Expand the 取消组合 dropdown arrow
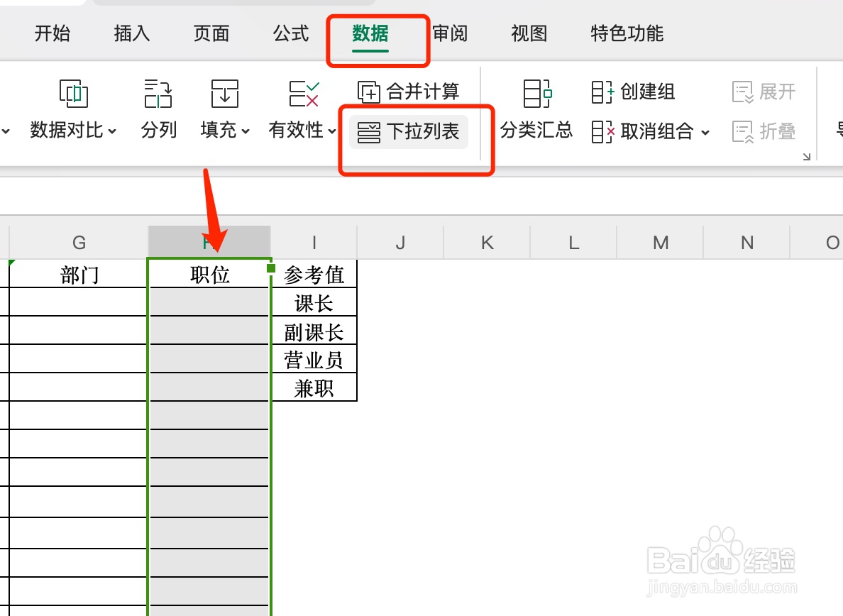 tap(705, 132)
